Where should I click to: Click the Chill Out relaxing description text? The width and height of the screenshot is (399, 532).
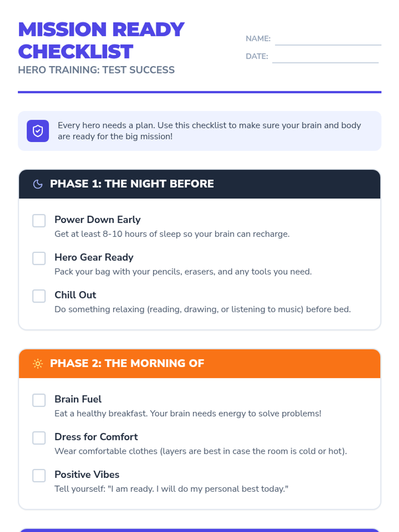click(x=202, y=309)
